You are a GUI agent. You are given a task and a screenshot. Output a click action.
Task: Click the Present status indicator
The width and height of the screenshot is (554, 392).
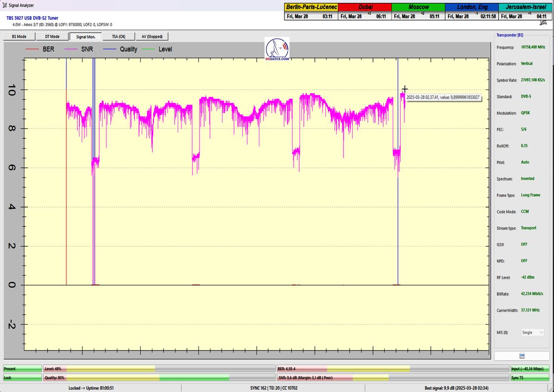[22, 368]
